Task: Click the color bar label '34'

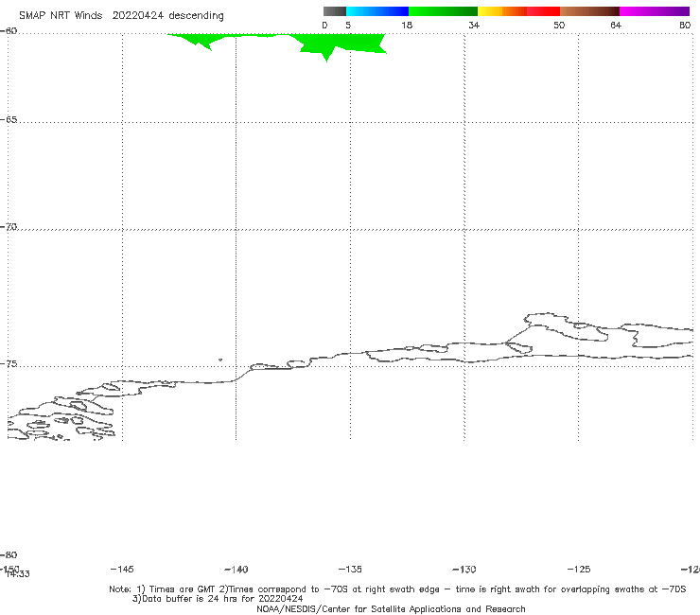Action: point(474,25)
